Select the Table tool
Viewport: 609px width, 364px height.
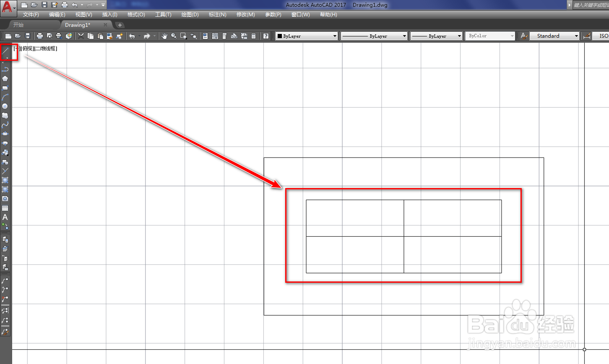(x=5, y=208)
